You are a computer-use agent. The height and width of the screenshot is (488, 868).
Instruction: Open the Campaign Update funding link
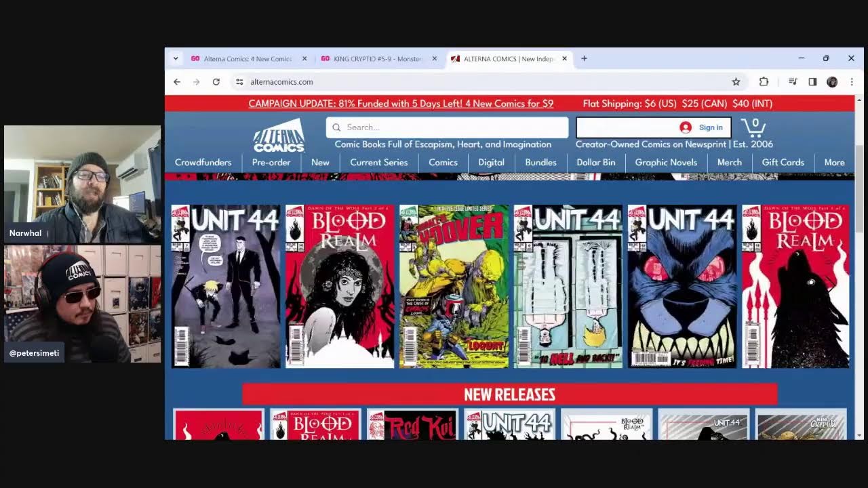[401, 104]
